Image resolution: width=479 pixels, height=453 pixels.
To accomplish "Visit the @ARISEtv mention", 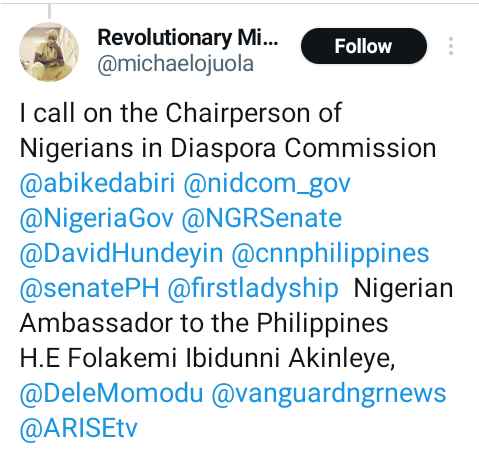I will tap(79, 428).
